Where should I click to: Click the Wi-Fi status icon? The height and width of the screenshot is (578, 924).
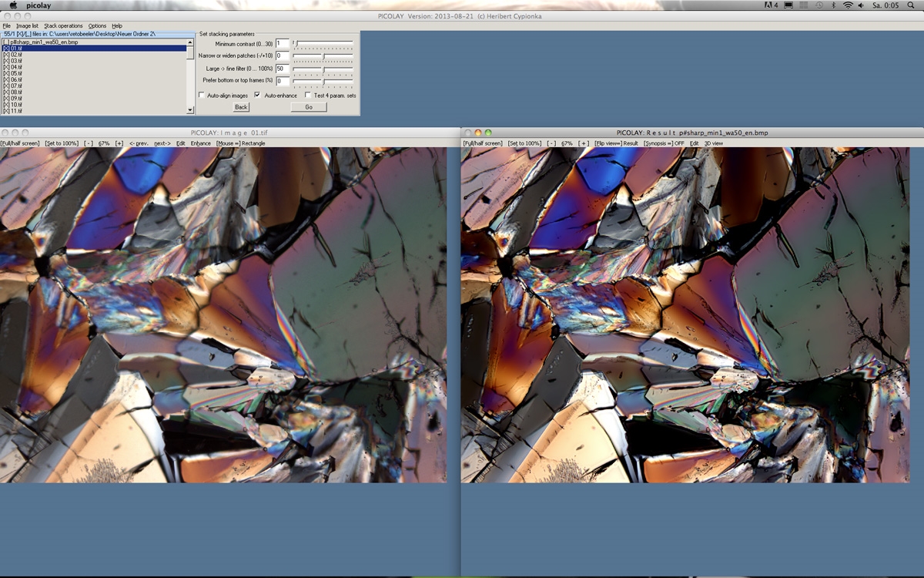(848, 5)
